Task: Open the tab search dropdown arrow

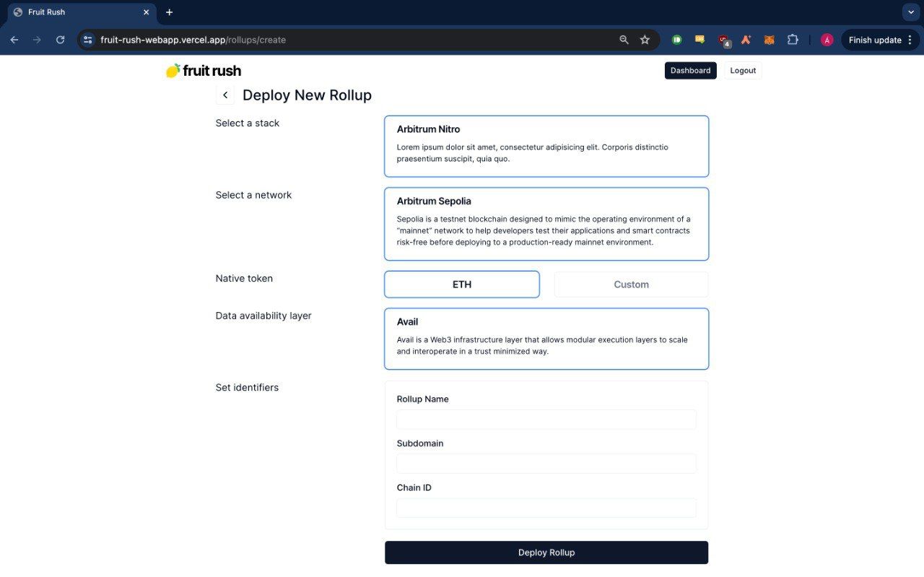Action: (x=910, y=12)
